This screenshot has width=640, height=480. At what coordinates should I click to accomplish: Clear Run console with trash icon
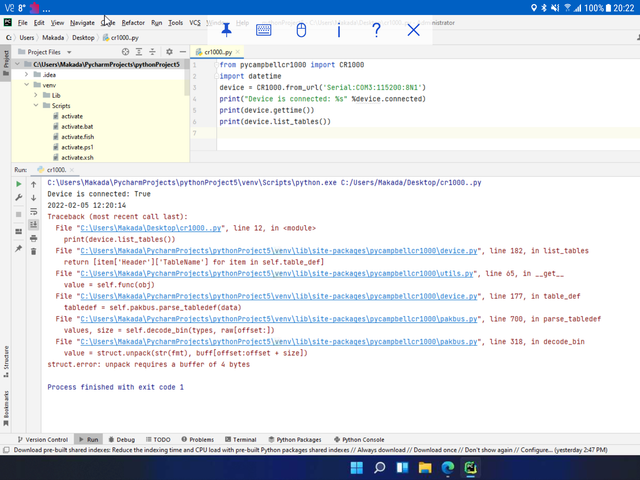(x=33, y=251)
